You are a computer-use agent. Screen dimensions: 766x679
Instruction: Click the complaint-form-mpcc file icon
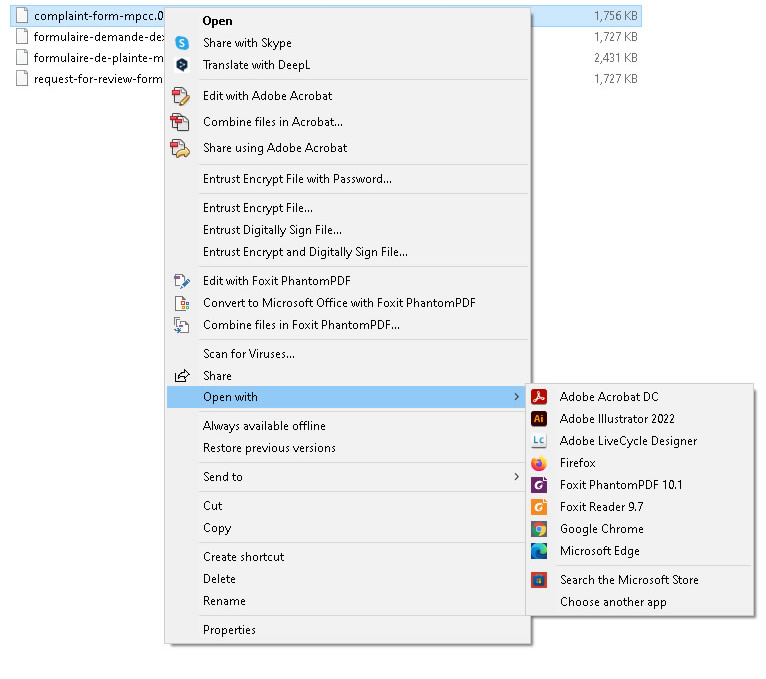tap(21, 16)
